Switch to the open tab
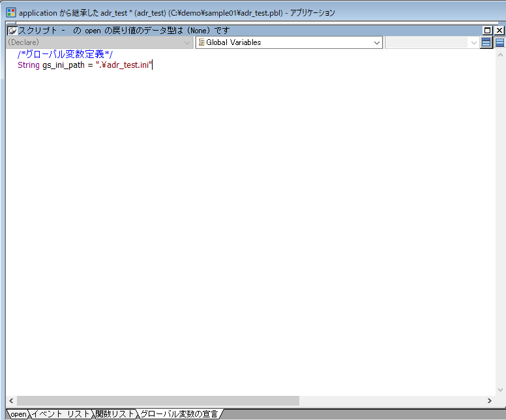Image resolution: width=506 pixels, height=420 pixels. click(x=18, y=414)
